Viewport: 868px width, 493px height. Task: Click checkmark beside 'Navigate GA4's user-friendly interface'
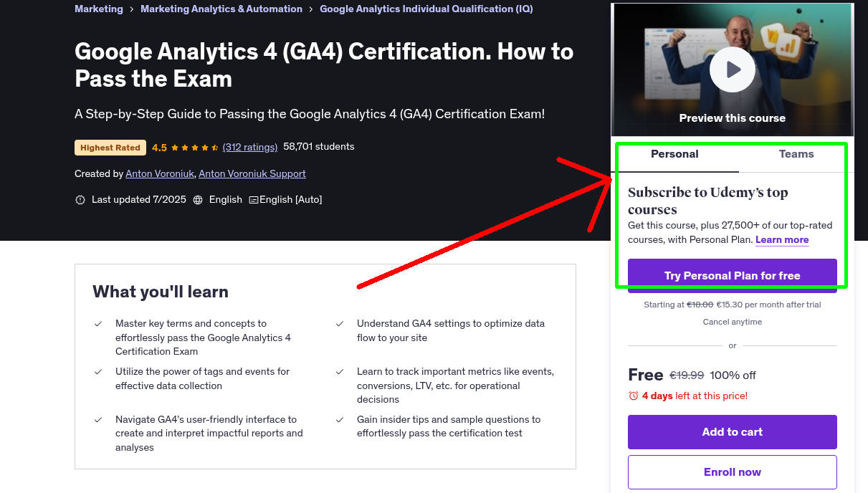click(x=98, y=420)
